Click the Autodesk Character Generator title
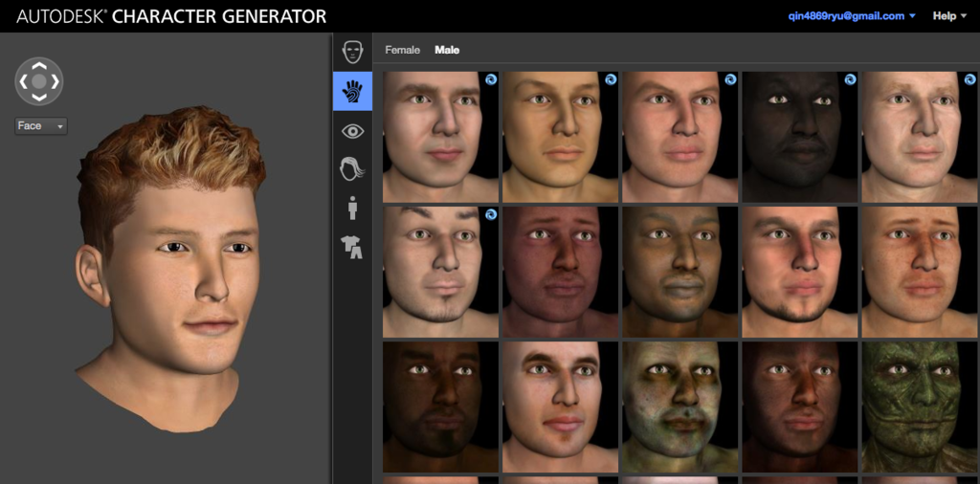This screenshot has width=980, height=484. 171,16
